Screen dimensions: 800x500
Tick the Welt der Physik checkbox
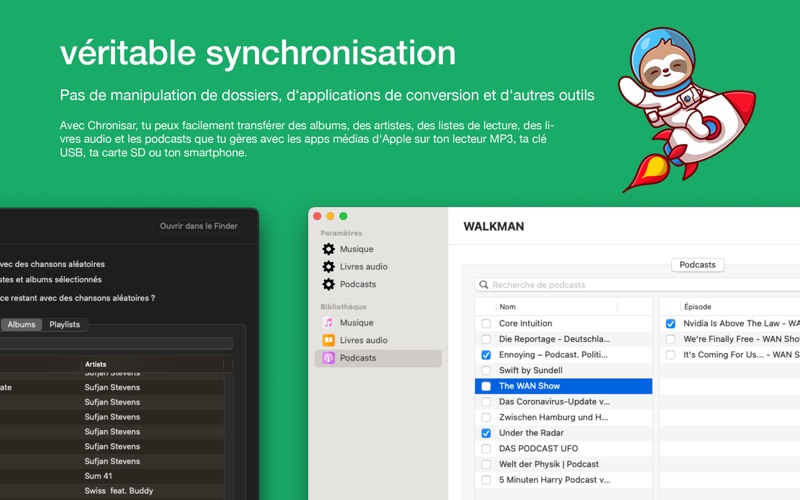pyautogui.click(x=486, y=464)
